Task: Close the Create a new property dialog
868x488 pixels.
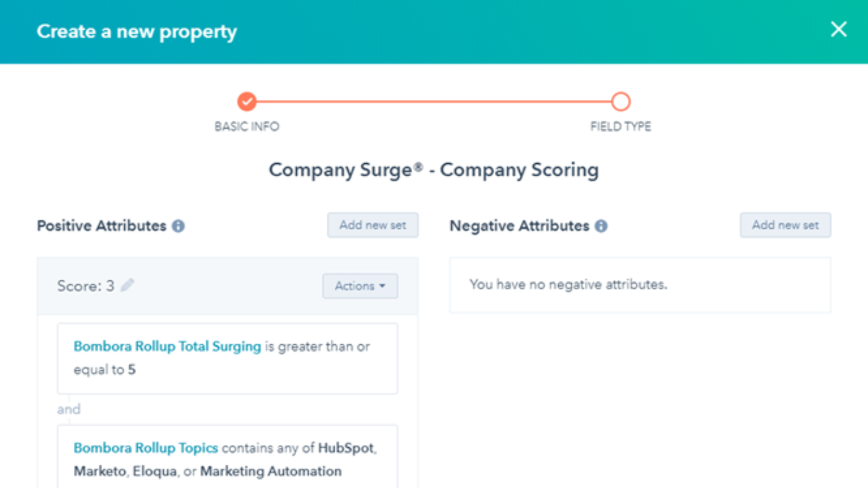Action: (838, 29)
